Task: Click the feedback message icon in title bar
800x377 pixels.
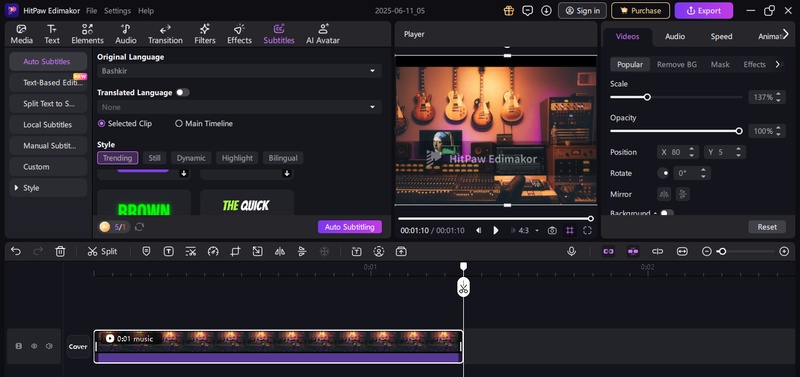Action: [528, 10]
